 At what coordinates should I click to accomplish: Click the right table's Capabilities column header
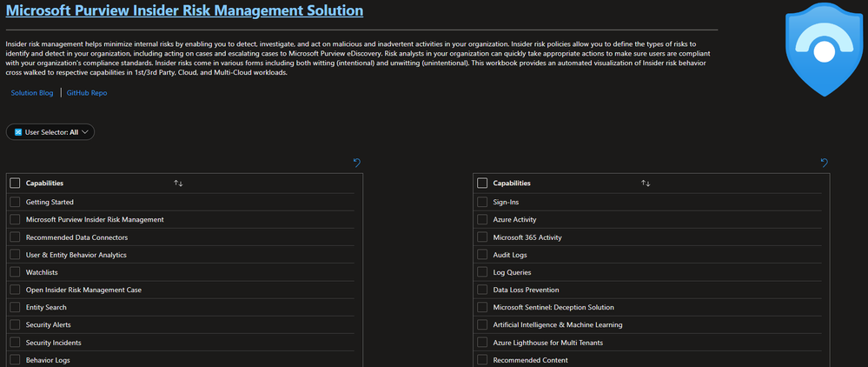click(512, 183)
